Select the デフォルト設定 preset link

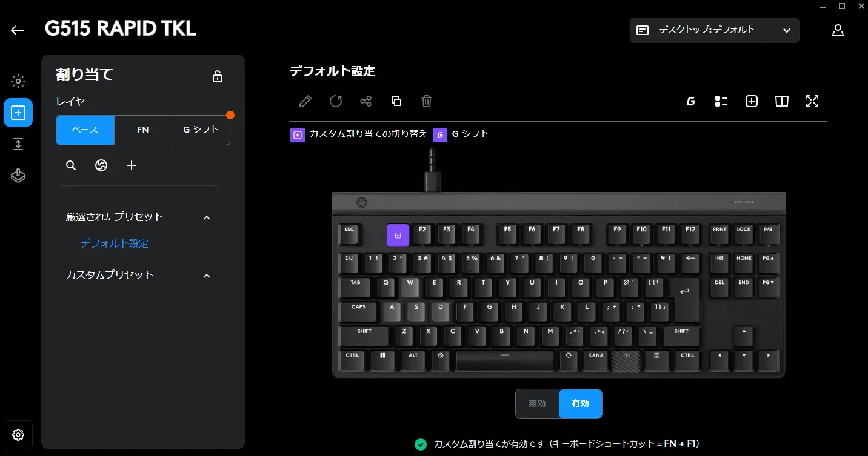pos(115,243)
